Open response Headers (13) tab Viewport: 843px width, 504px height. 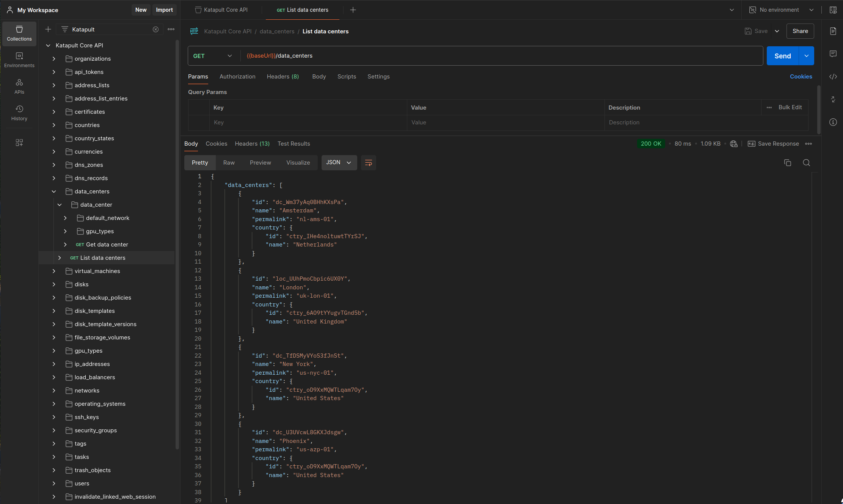(x=252, y=144)
